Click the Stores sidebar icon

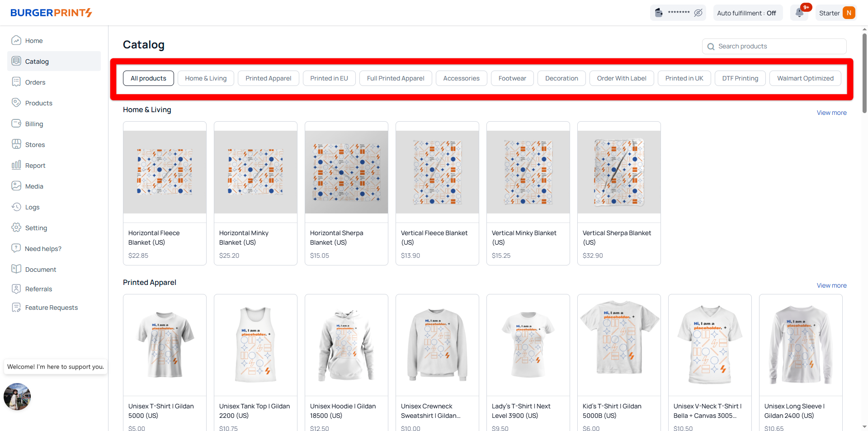coord(16,144)
